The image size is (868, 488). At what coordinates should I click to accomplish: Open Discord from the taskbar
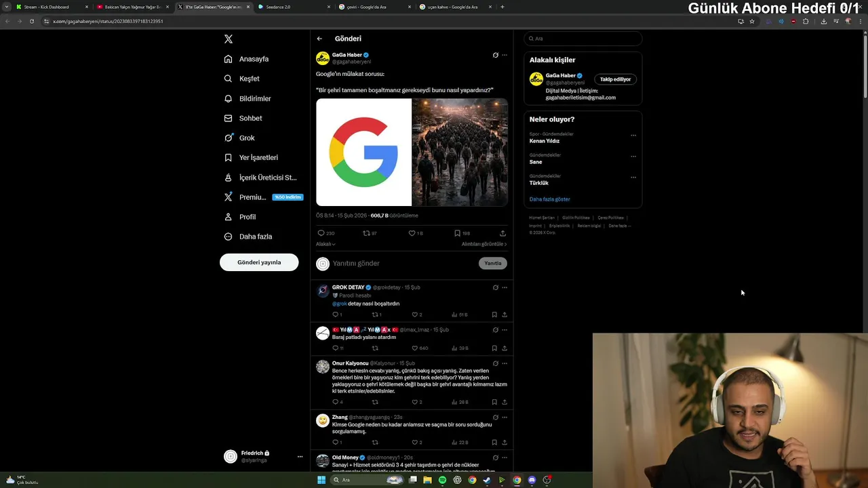coord(532,480)
